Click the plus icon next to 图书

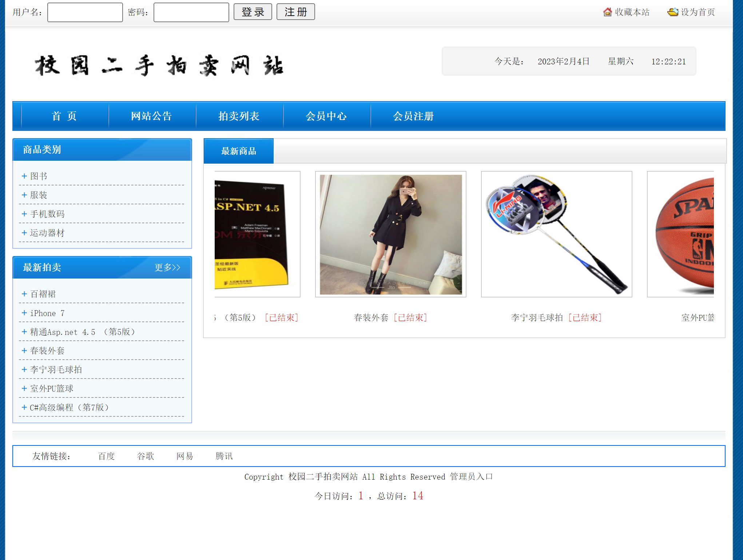coord(24,176)
